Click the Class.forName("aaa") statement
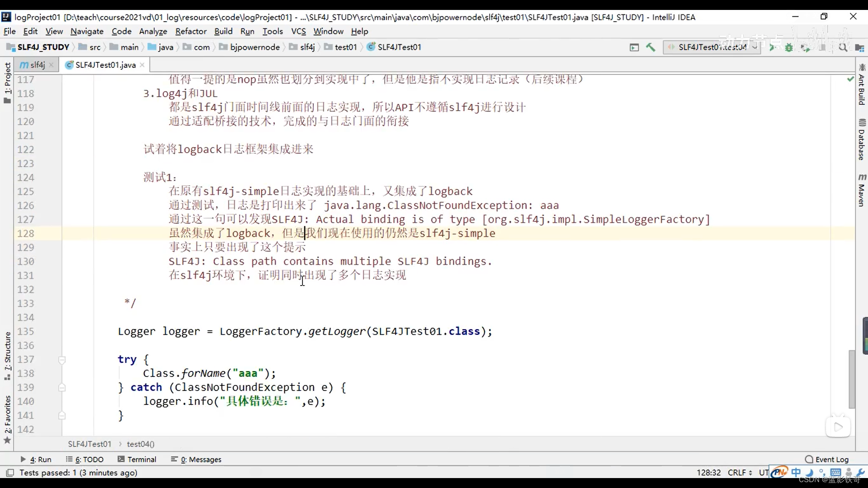The height and width of the screenshot is (488, 868). coord(209,374)
